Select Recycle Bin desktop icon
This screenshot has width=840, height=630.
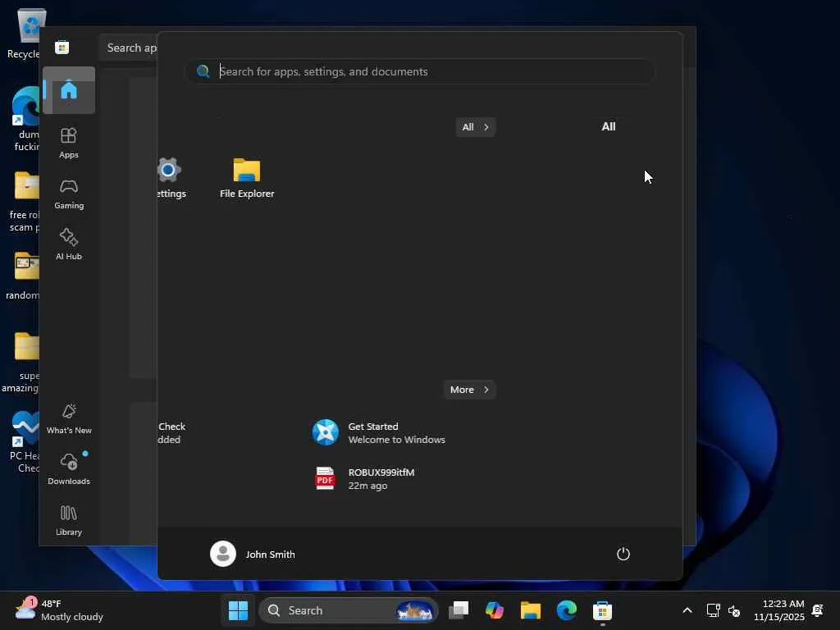[x=24, y=33]
